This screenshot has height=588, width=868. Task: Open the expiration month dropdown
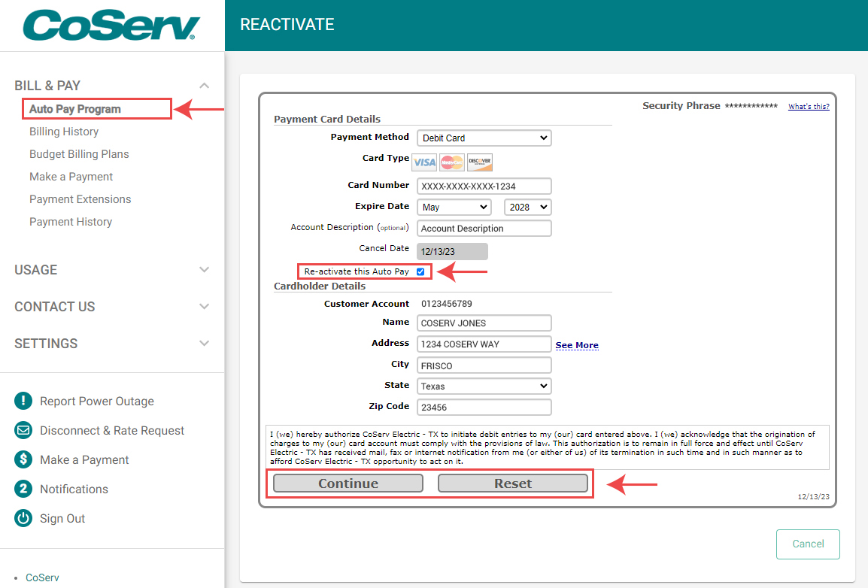[454, 206]
